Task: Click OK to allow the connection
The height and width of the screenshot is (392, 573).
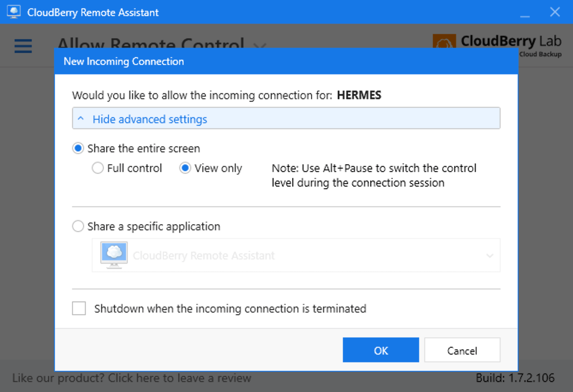Action: pyautogui.click(x=381, y=350)
